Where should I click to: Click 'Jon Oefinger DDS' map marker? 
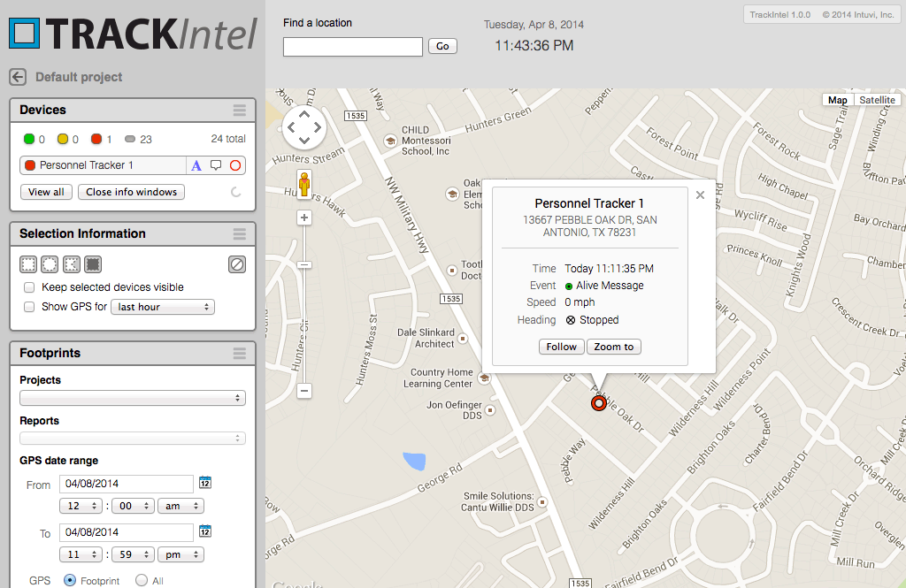(x=490, y=410)
